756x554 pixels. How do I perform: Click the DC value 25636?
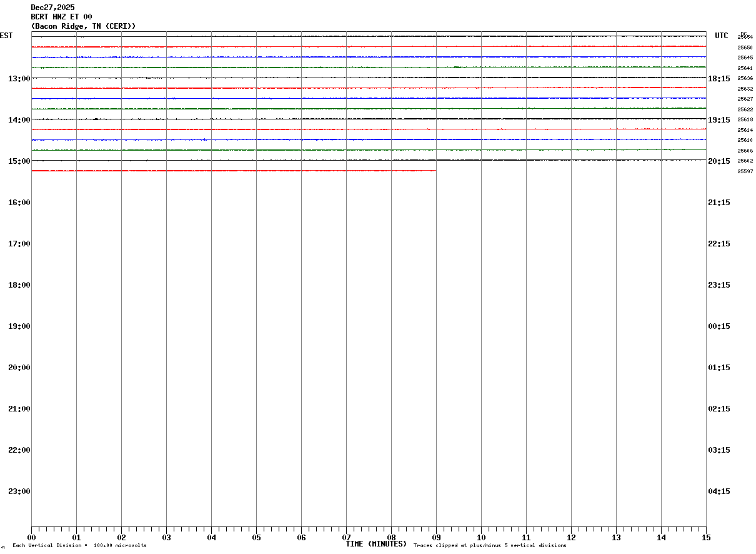click(745, 78)
